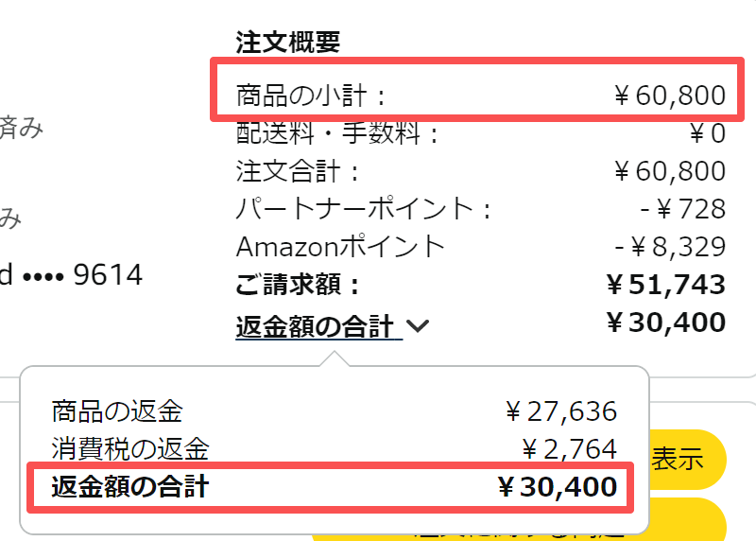
Task: Select the 商品の小計 label
Action: [311, 96]
